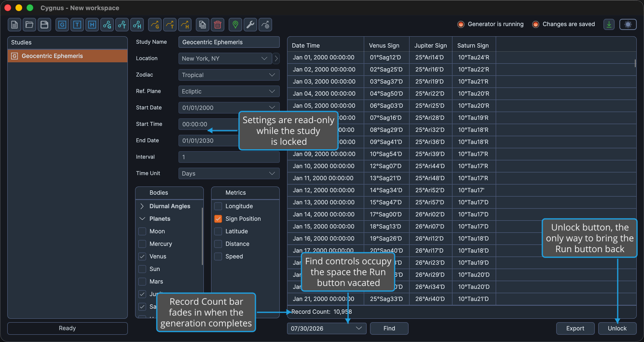Screen dimensions: 644x342
Task: Enable the Speed metric
Action: tap(218, 256)
